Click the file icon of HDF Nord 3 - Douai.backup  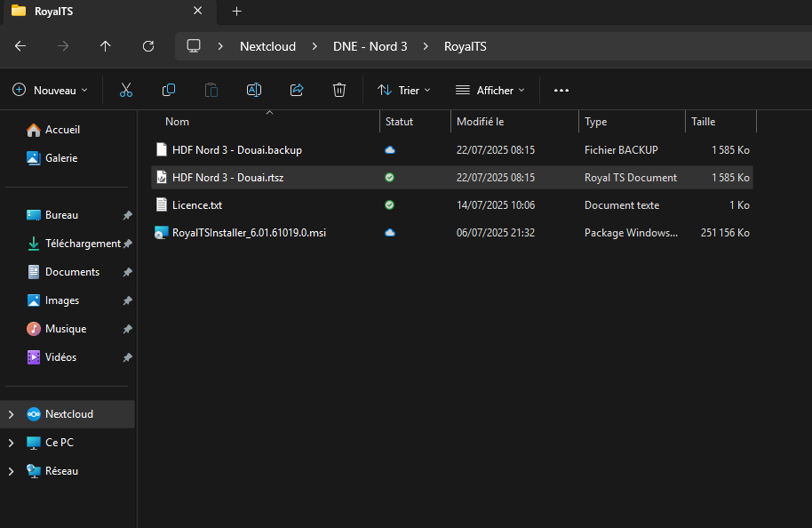[x=162, y=149]
